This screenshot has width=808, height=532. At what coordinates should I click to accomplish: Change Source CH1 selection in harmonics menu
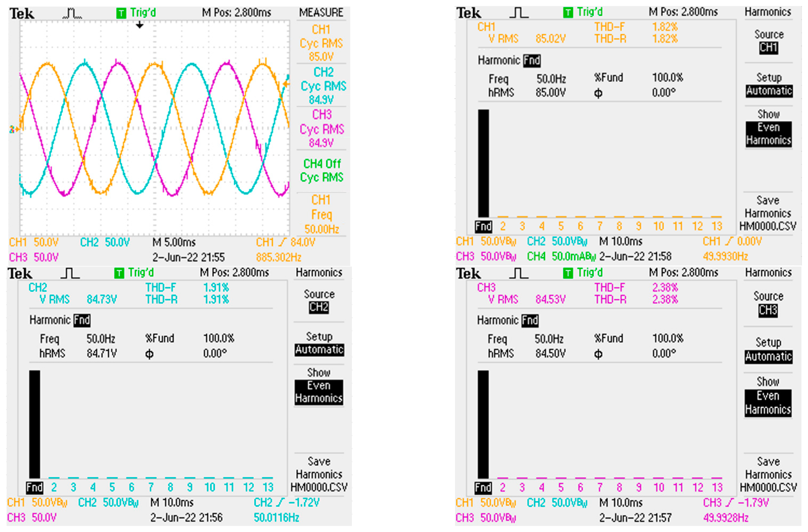pos(769,41)
